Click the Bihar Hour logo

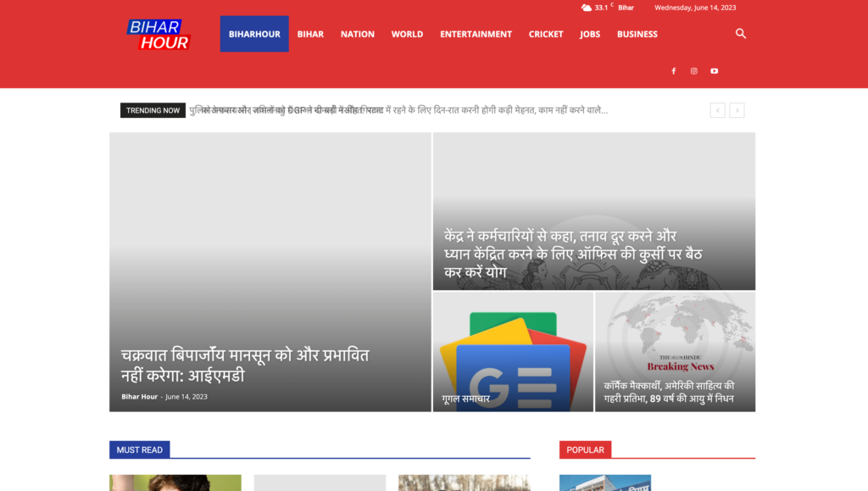tap(159, 34)
